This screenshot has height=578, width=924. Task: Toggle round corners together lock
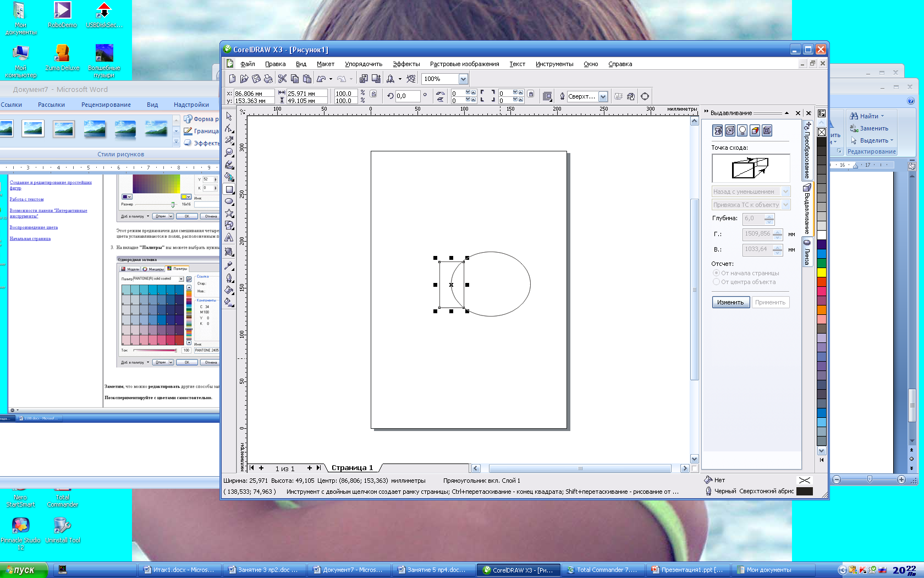click(x=531, y=94)
